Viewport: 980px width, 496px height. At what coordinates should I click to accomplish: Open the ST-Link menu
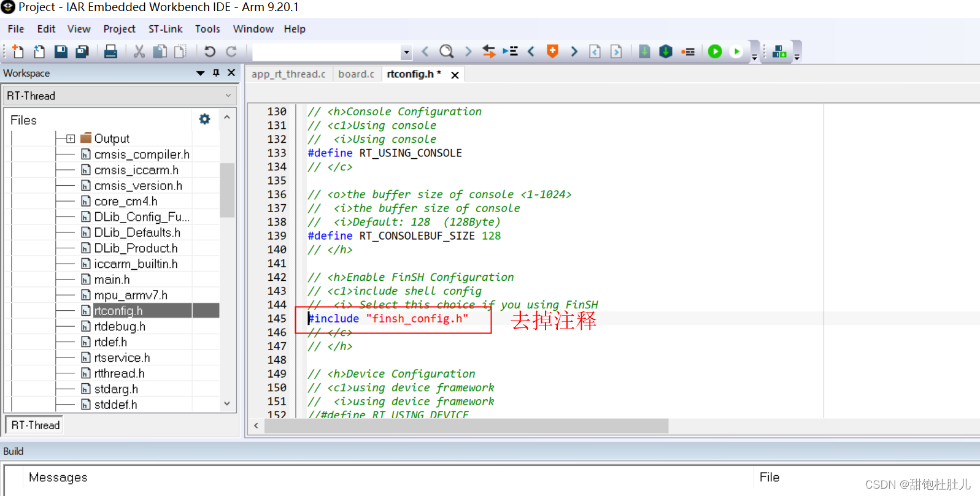tap(165, 29)
